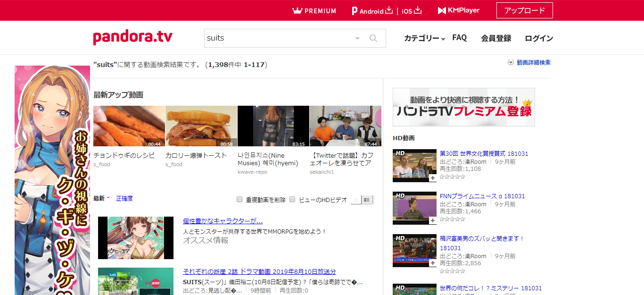Open the カロリー爆弾トースト thumbnail
This screenshot has width=644, height=295.
(x=201, y=126)
